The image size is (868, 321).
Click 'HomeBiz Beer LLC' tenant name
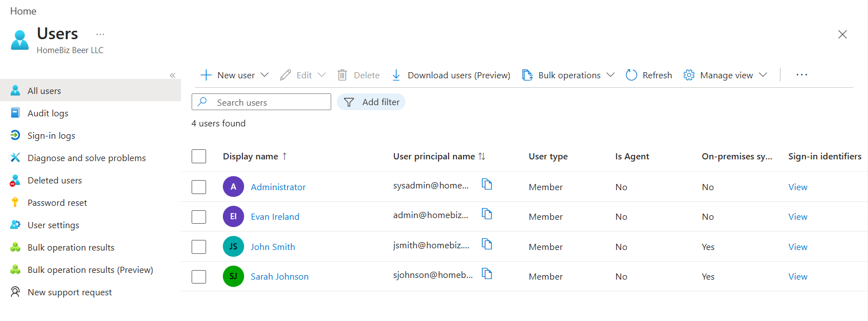point(70,50)
